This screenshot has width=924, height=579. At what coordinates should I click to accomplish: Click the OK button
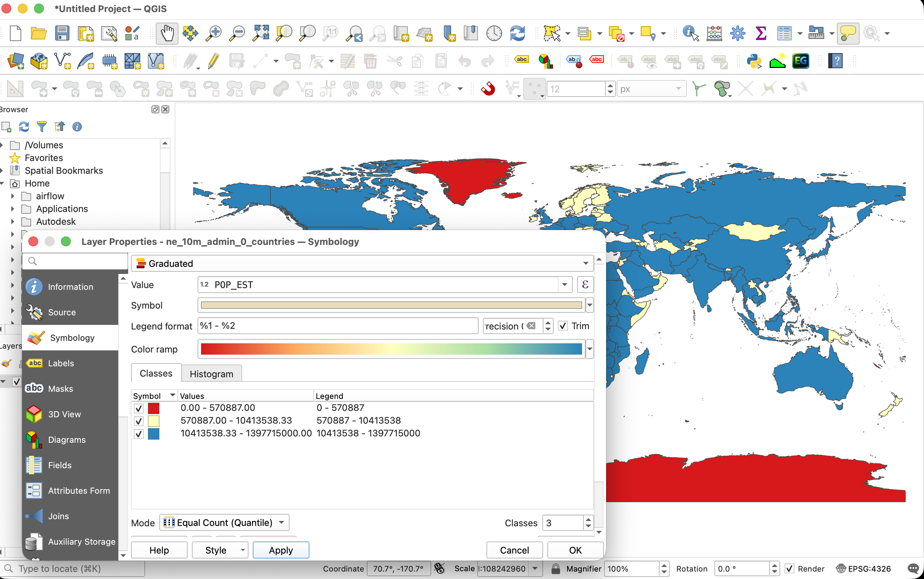click(575, 550)
